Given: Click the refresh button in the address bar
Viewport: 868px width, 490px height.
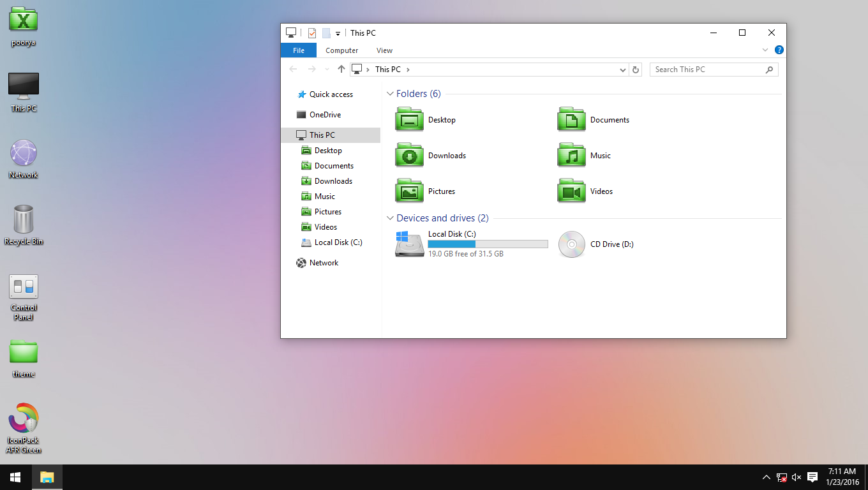Looking at the screenshot, I should point(636,69).
